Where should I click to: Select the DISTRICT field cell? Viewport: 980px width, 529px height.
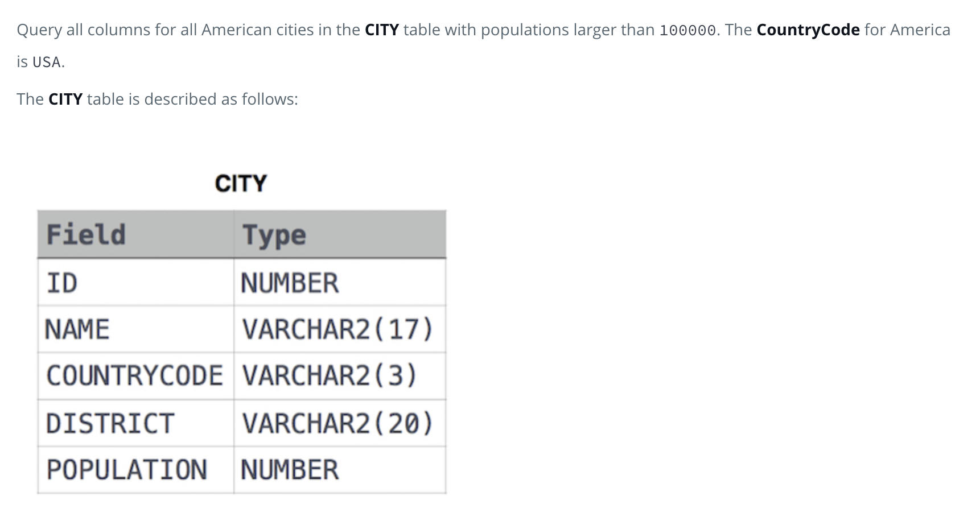click(110, 423)
